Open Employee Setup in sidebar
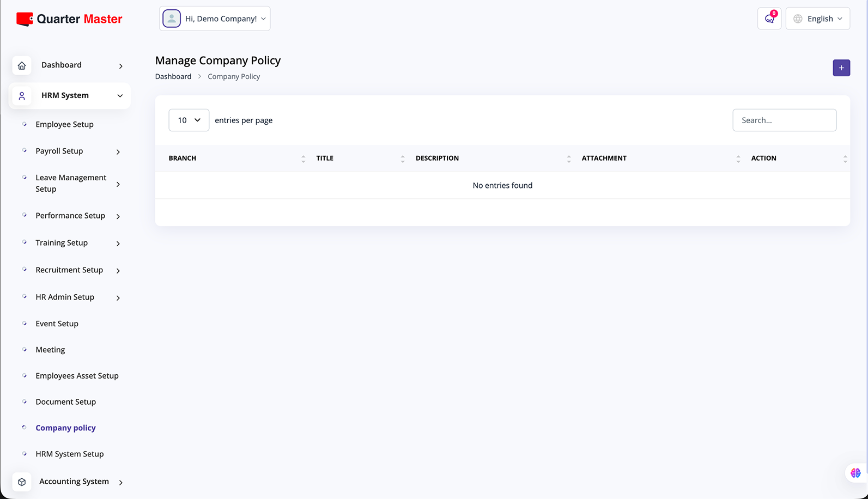Image resolution: width=868 pixels, height=499 pixels. point(64,125)
